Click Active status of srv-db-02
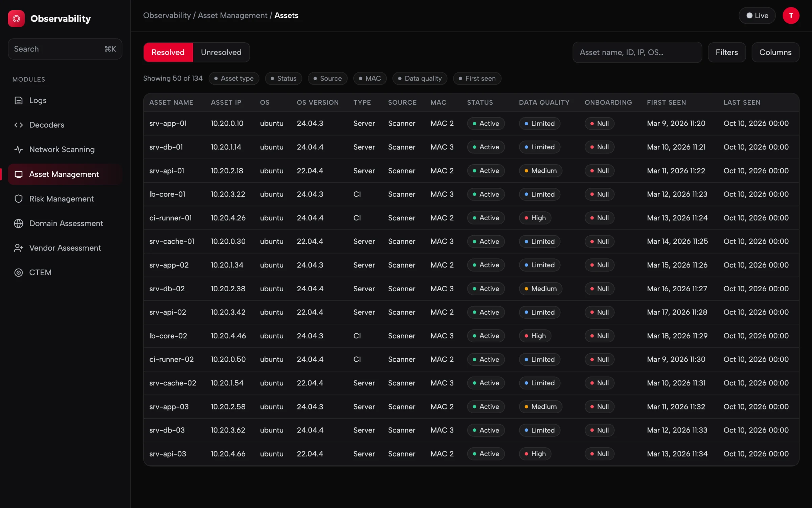812x508 pixels. pyautogui.click(x=486, y=289)
